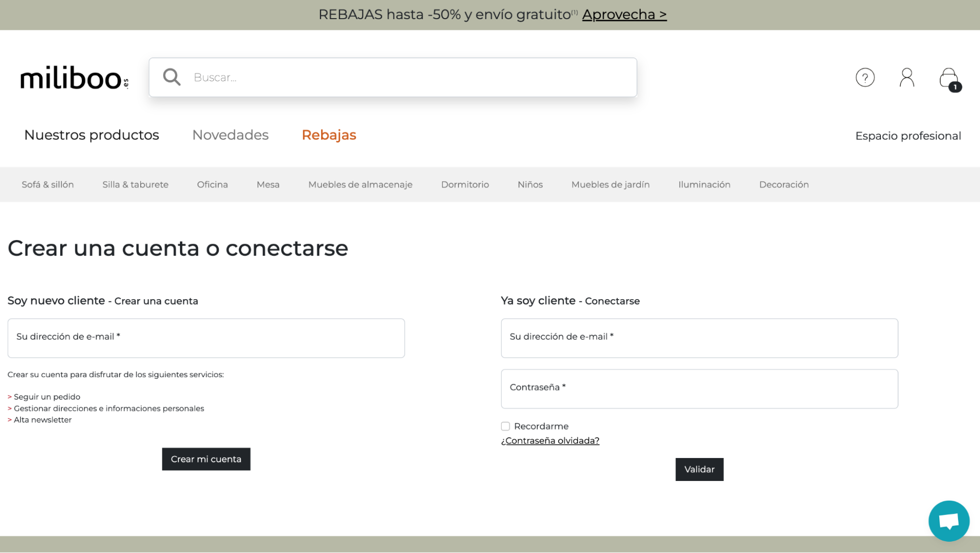The image size is (980, 553).
Task: Focus new client e-mail field
Action: point(206,338)
